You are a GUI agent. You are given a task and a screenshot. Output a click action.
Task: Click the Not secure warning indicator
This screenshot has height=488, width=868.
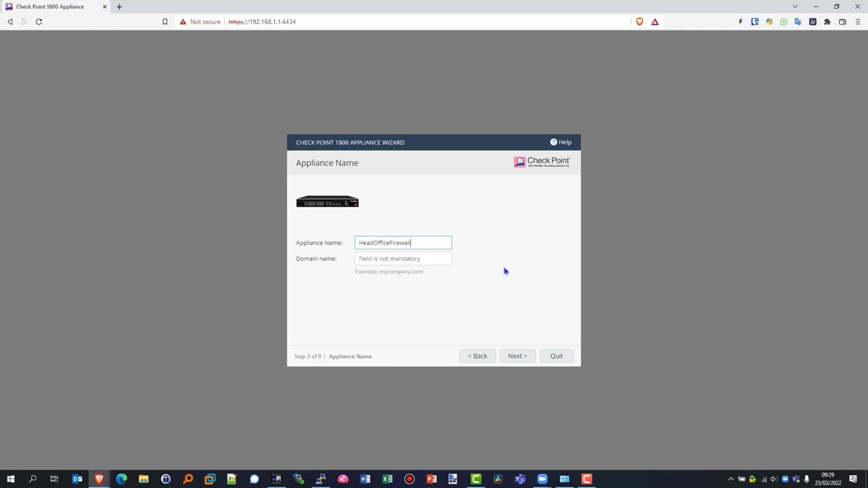tap(200, 22)
